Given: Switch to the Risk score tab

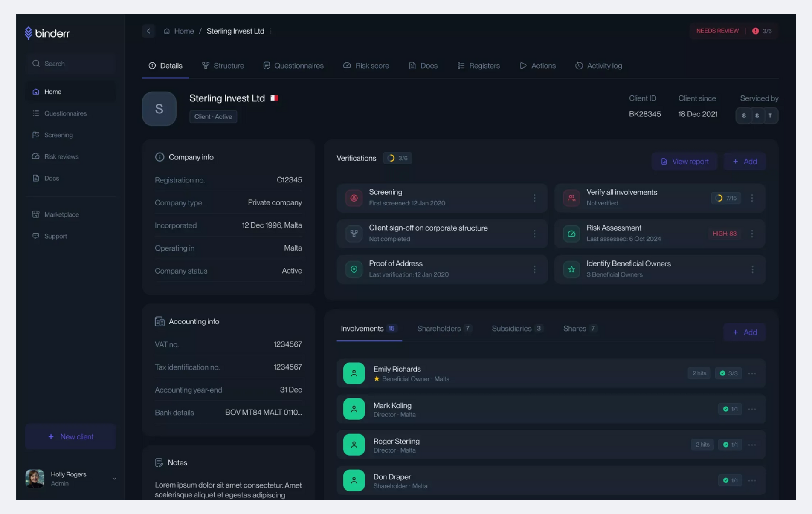Looking at the screenshot, I should tap(366, 66).
